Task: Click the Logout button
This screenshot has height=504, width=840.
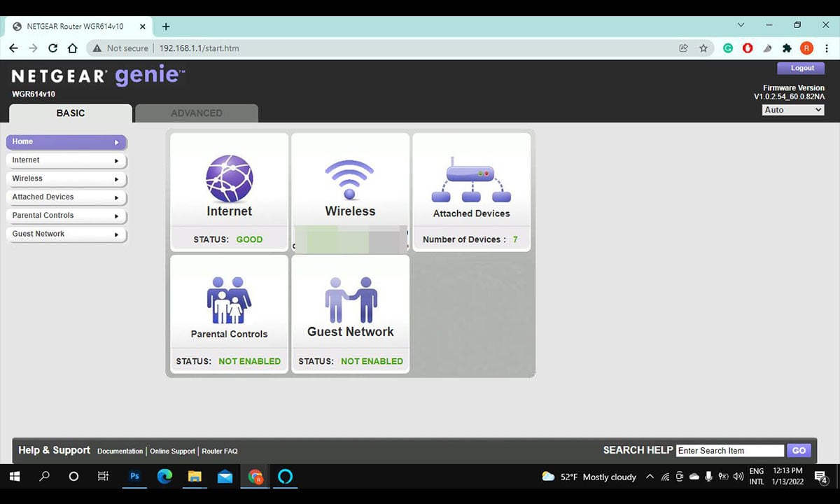Action: pos(802,68)
